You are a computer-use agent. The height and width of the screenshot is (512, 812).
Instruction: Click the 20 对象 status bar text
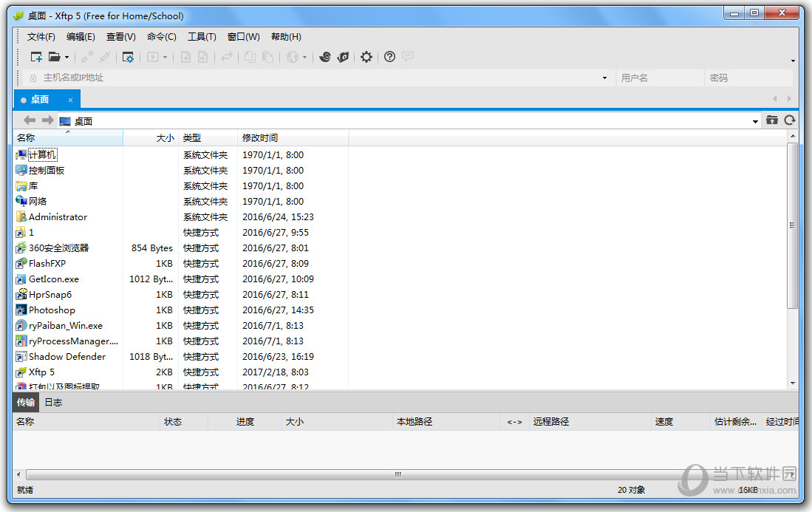tap(631, 490)
